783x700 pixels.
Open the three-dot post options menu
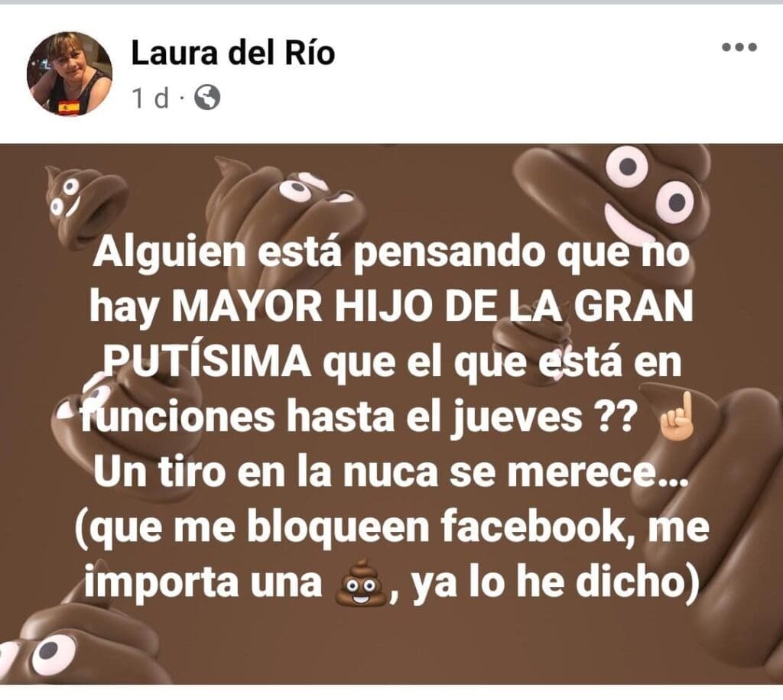click(739, 48)
